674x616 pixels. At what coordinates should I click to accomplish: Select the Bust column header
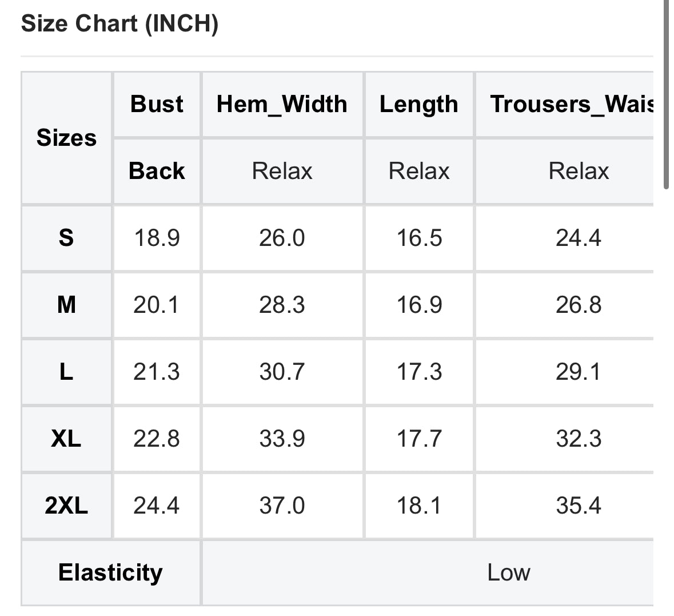pos(157,104)
